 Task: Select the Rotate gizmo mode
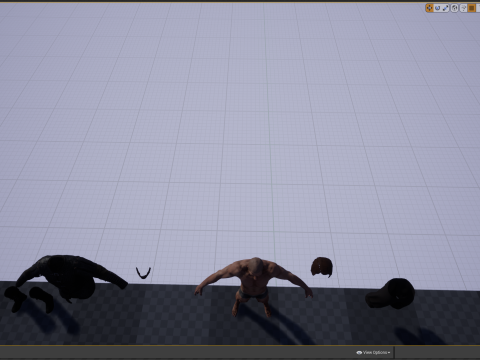(437, 8)
